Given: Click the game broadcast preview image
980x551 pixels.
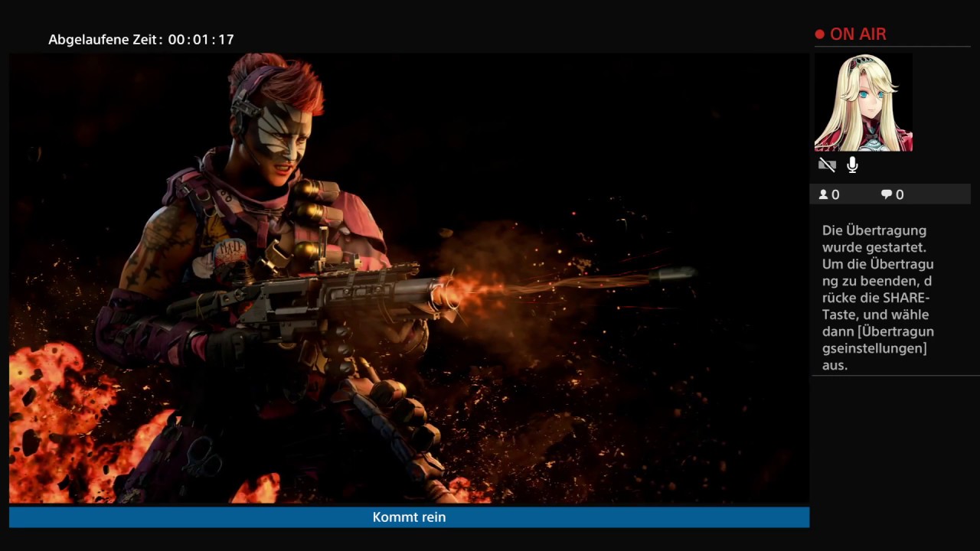Looking at the screenshot, I should [x=409, y=278].
